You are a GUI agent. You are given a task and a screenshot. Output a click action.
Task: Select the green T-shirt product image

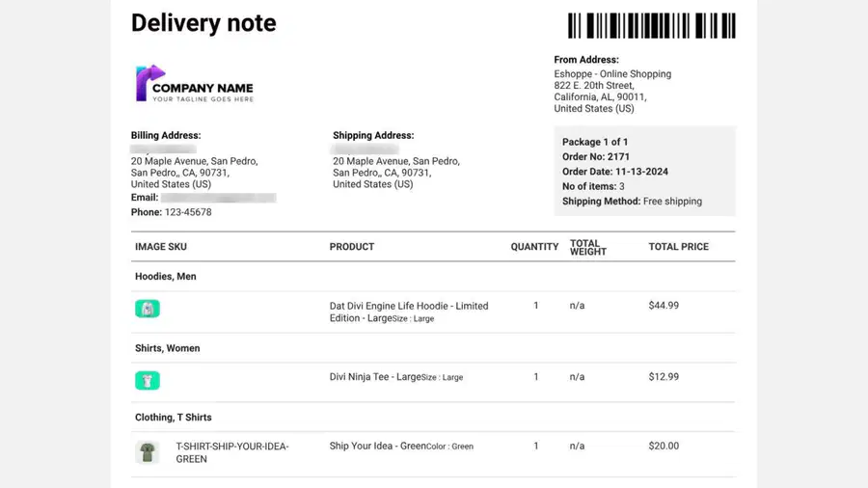click(x=148, y=452)
